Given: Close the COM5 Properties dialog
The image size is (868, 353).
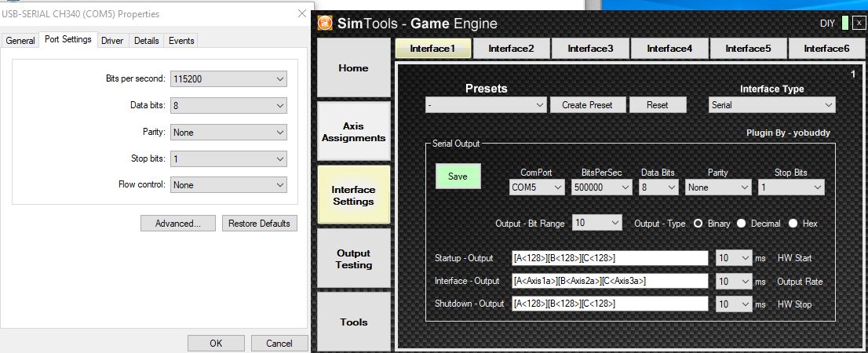Looking at the screenshot, I should pos(301,13).
